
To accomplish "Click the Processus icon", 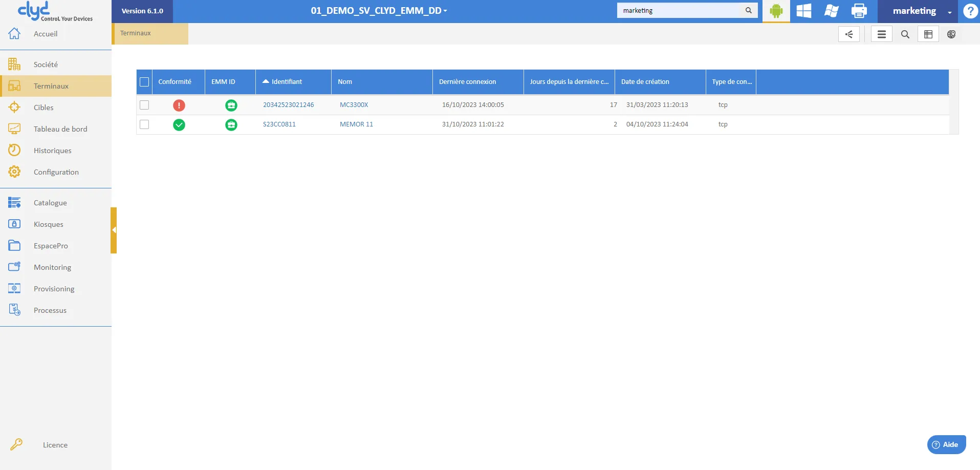I will (x=14, y=310).
